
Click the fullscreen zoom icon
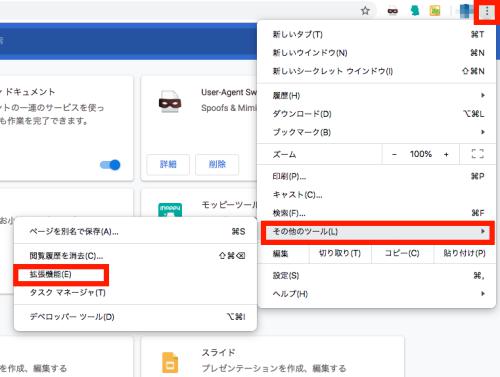(478, 154)
